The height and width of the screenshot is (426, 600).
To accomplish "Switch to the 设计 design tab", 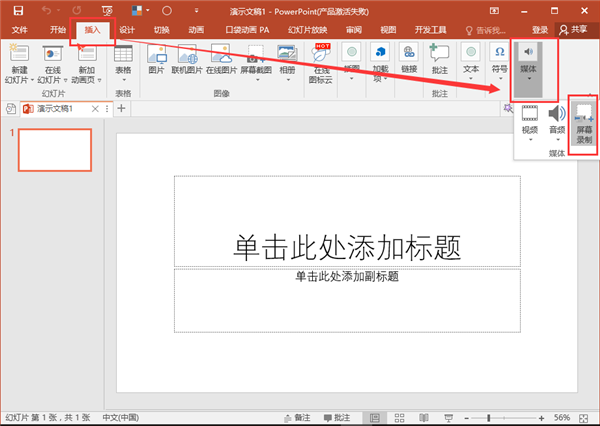I will coord(127,31).
